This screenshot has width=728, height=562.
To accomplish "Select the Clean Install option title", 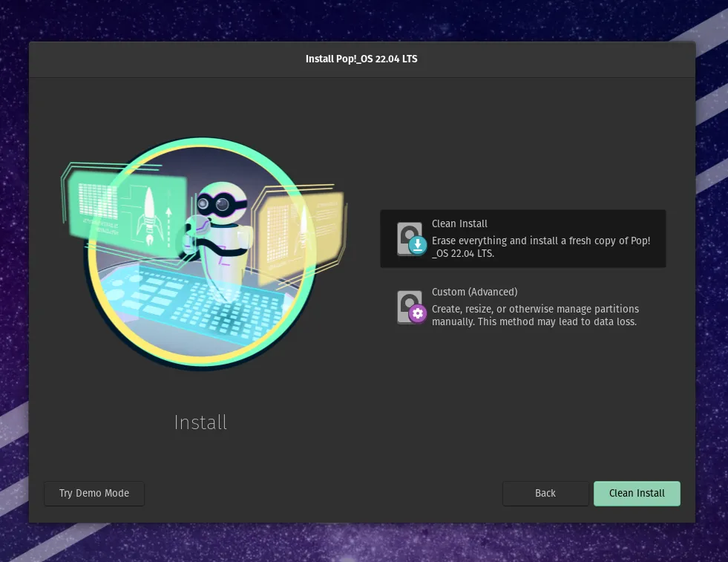I will [459, 223].
